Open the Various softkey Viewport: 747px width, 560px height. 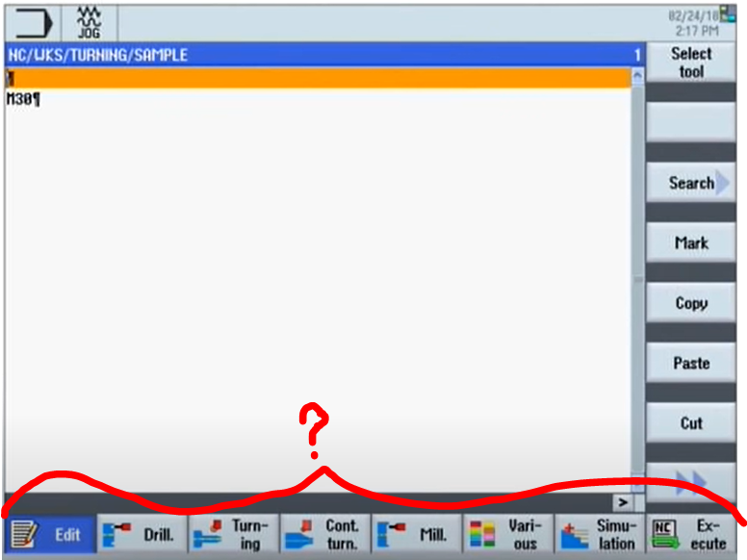(x=508, y=534)
